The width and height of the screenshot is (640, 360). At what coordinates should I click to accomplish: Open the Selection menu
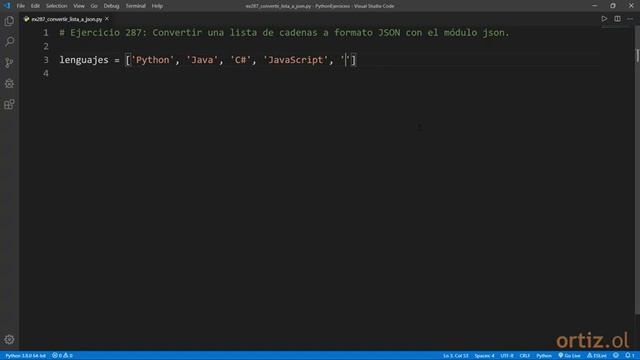coord(56,6)
